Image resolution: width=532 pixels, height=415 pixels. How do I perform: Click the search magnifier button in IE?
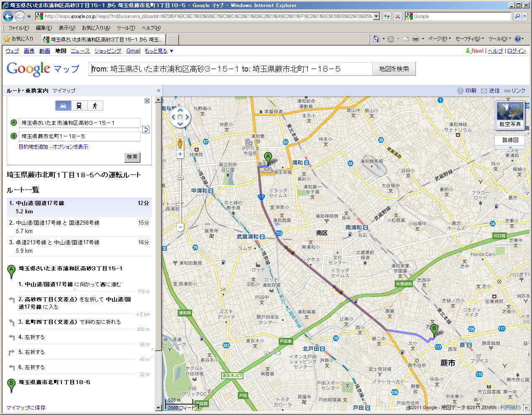click(x=517, y=16)
